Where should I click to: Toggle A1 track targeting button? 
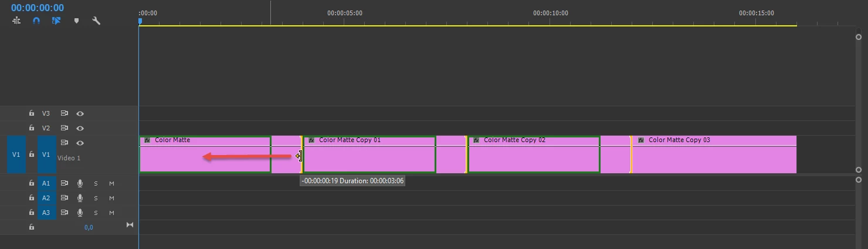[x=46, y=183]
